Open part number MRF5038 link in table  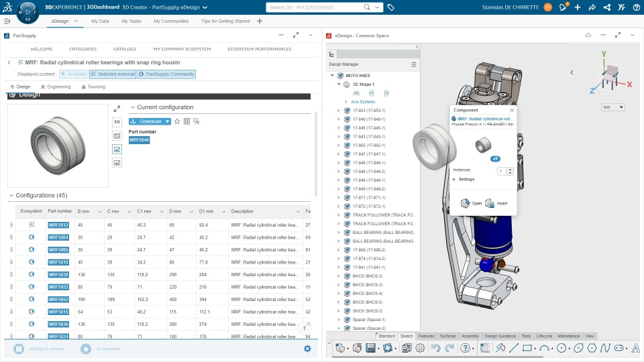click(x=58, y=275)
